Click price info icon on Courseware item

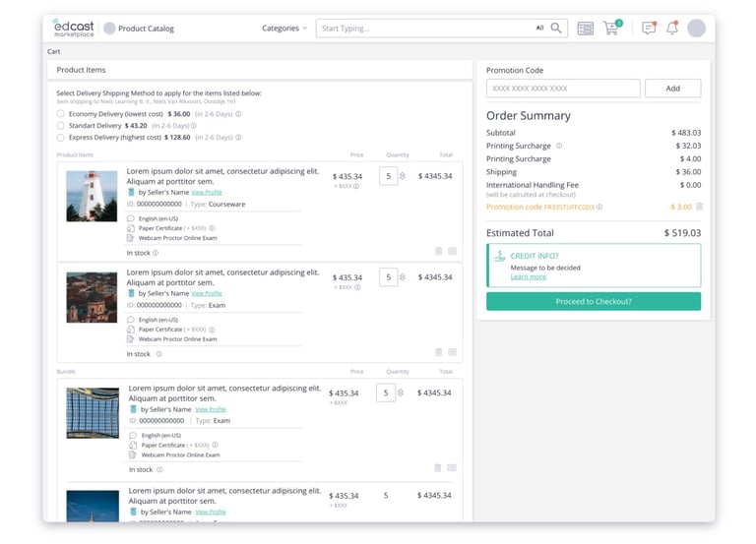pos(355,187)
